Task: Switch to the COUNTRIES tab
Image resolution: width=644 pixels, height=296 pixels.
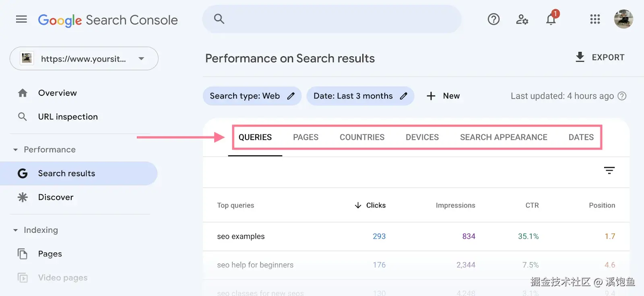Action: click(x=362, y=137)
